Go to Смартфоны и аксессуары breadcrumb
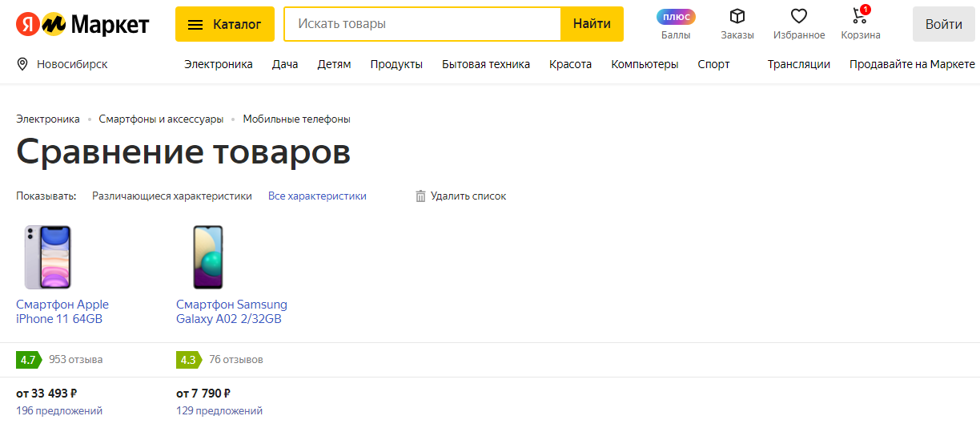 [x=161, y=119]
